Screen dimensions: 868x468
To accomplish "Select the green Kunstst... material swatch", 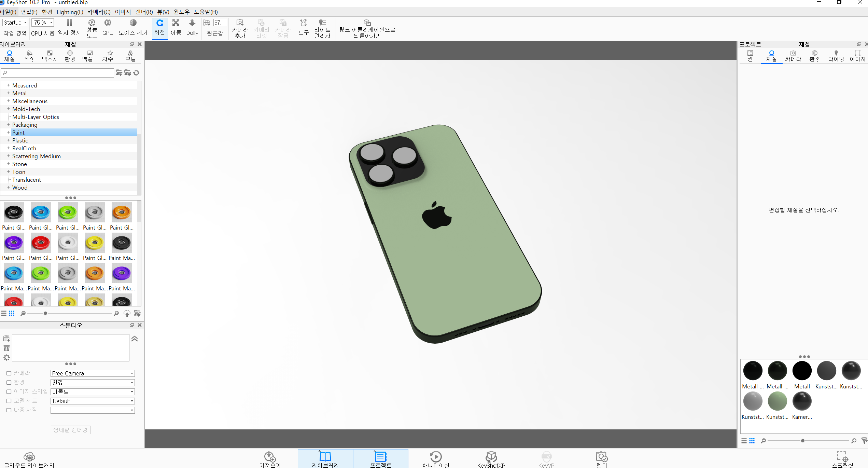I will pos(777,401).
